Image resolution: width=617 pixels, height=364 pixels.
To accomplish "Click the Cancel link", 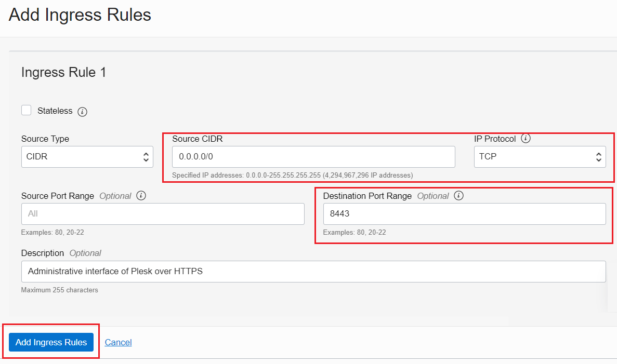I will coord(118,342).
